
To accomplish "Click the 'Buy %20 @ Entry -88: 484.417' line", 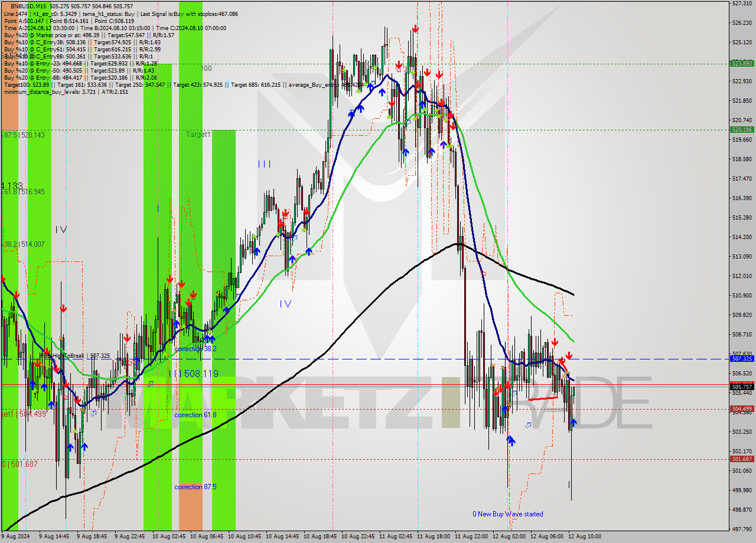I will 80,77.
